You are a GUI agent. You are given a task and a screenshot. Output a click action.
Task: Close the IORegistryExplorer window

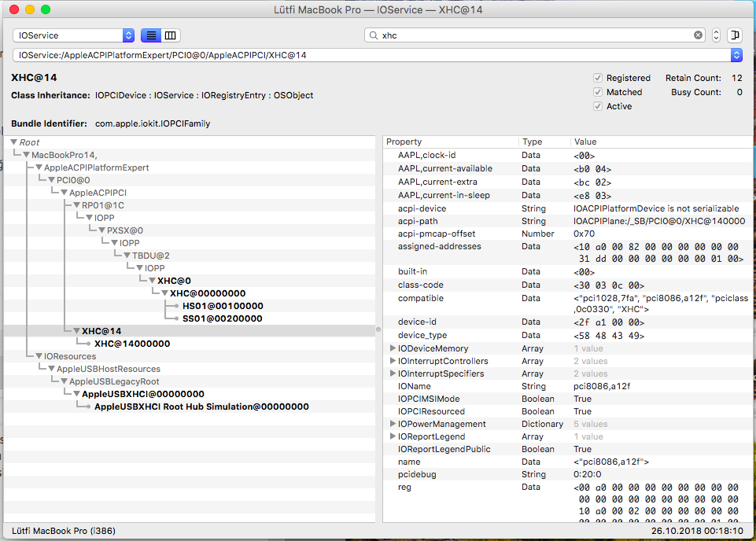click(13, 9)
